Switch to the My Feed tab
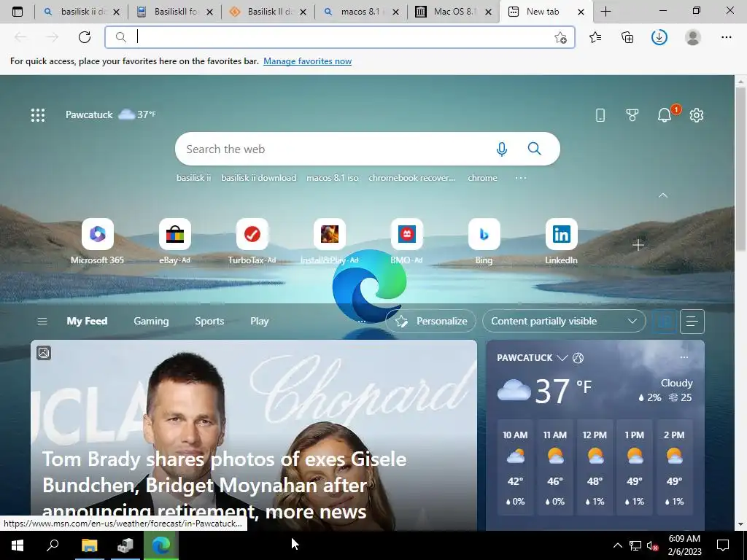 (88, 321)
